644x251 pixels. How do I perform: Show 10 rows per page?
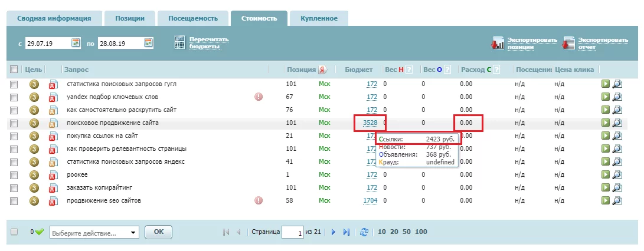[382, 232]
